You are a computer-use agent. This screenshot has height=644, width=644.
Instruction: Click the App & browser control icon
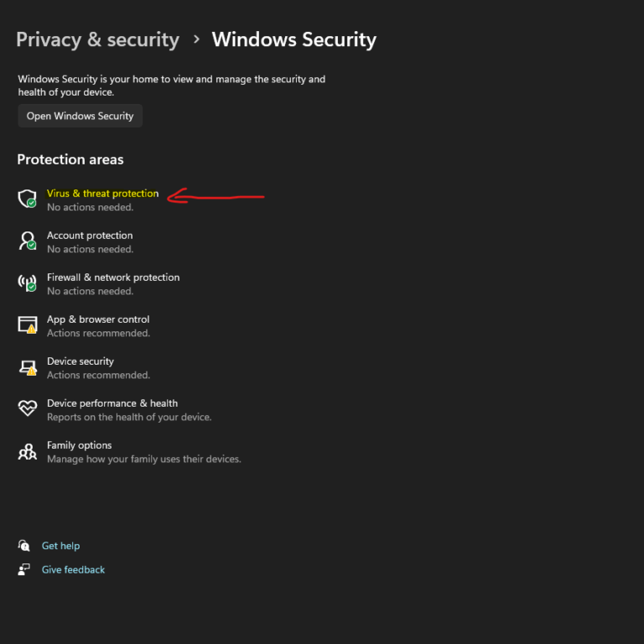pos(28,325)
